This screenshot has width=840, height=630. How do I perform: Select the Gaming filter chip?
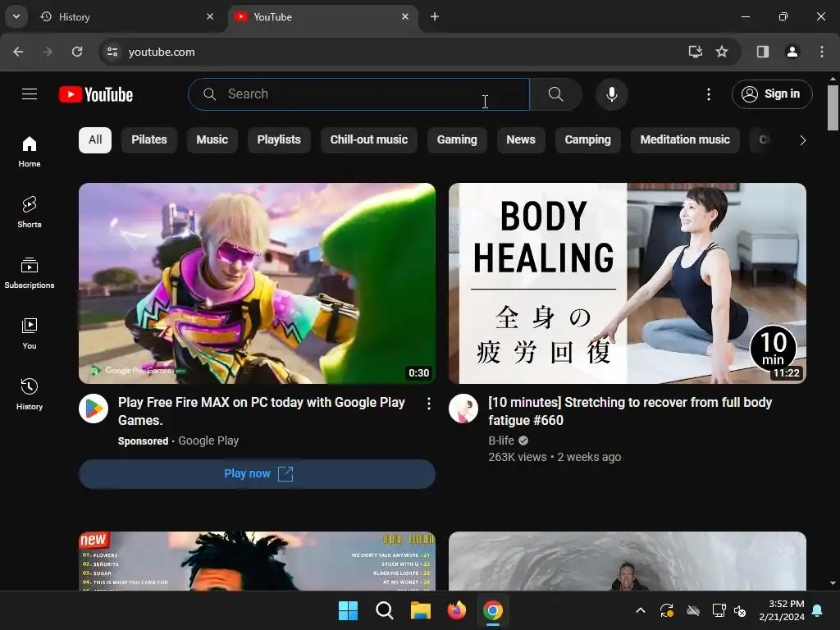pos(457,140)
